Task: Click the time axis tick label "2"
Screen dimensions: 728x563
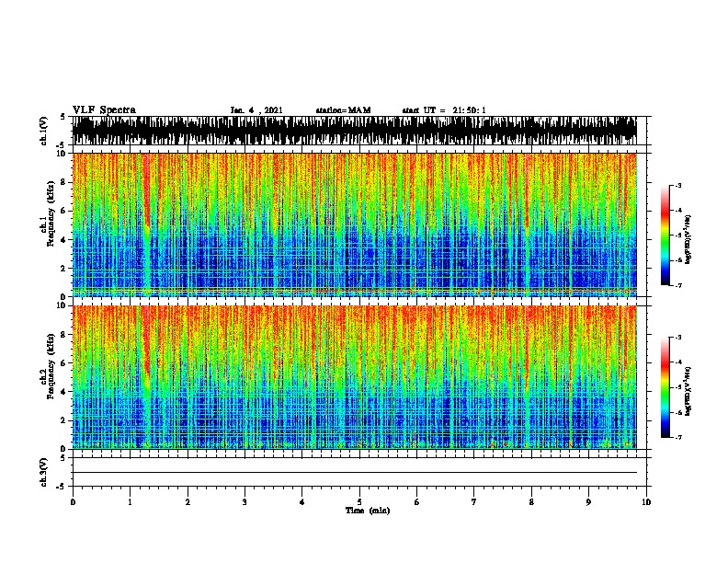Action: coord(188,502)
